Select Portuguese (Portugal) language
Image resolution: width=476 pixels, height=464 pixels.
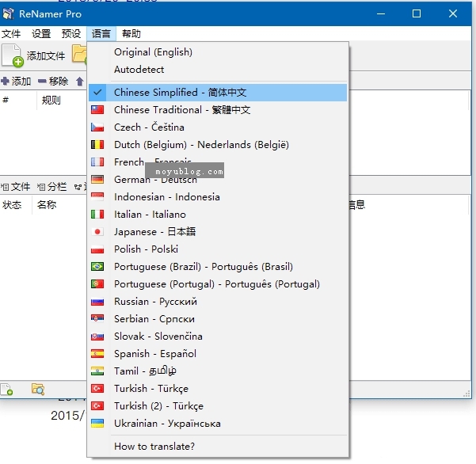pyautogui.click(x=218, y=284)
